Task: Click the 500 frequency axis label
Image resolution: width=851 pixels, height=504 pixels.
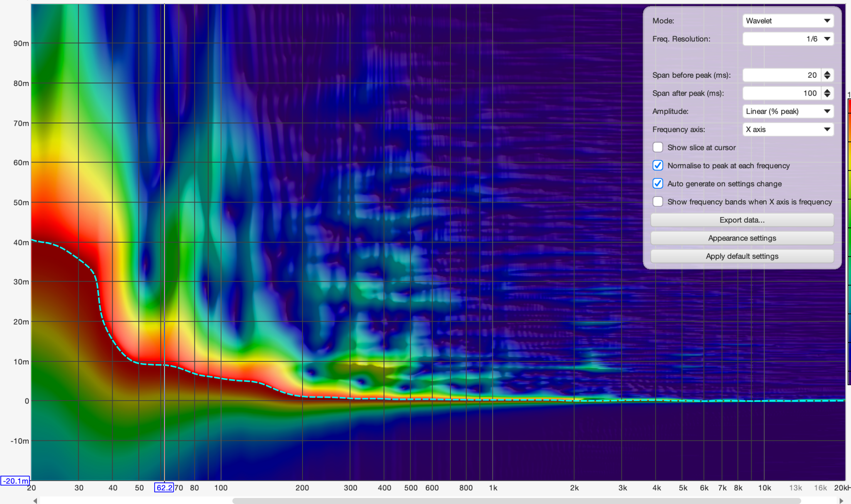Action: click(x=411, y=488)
